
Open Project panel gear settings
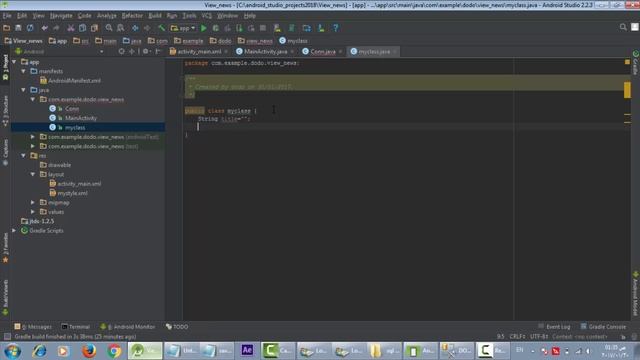[146, 52]
